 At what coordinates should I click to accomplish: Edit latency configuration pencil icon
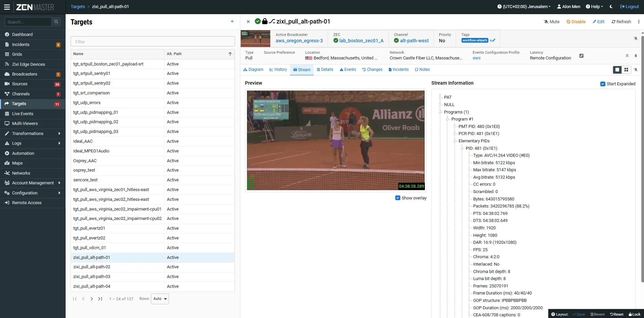581,56
